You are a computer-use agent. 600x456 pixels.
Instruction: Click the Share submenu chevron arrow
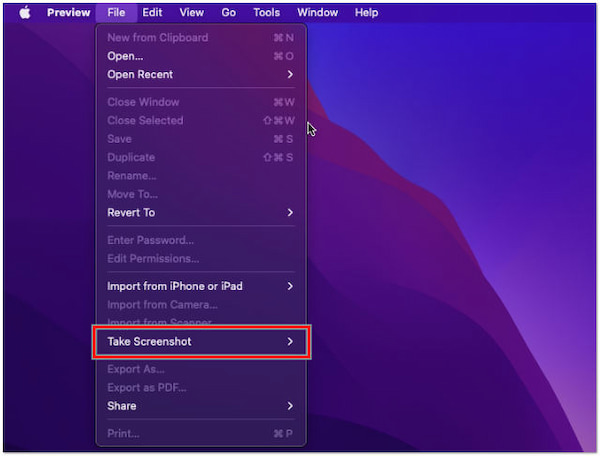coord(290,406)
